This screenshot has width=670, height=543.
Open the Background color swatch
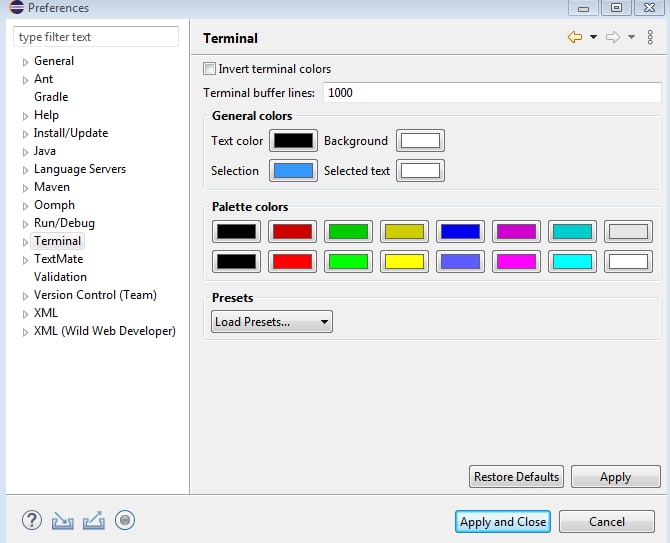click(x=420, y=141)
